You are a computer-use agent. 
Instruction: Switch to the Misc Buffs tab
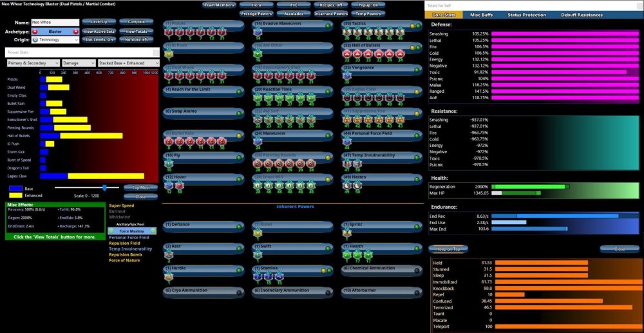click(x=482, y=15)
